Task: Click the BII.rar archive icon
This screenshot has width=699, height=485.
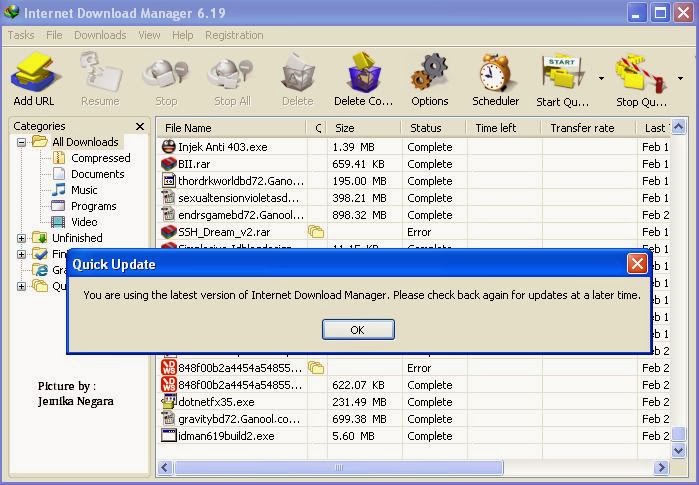Action: coord(169,164)
